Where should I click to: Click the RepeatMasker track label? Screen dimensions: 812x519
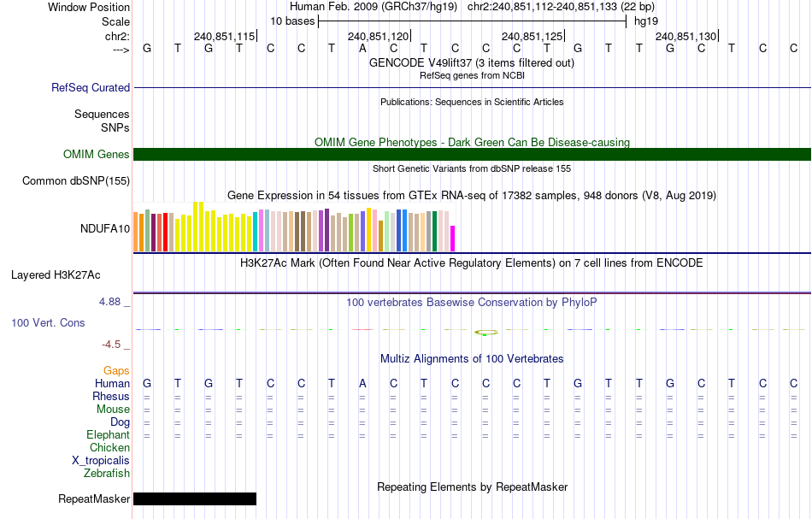point(94,498)
